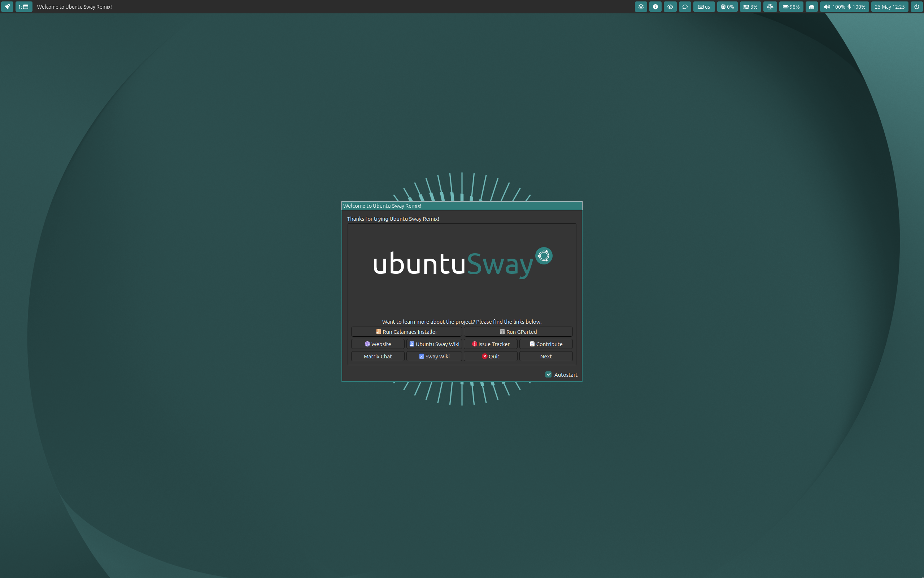Click the info icon in bar
This screenshot has width=924, height=578.
pos(655,7)
